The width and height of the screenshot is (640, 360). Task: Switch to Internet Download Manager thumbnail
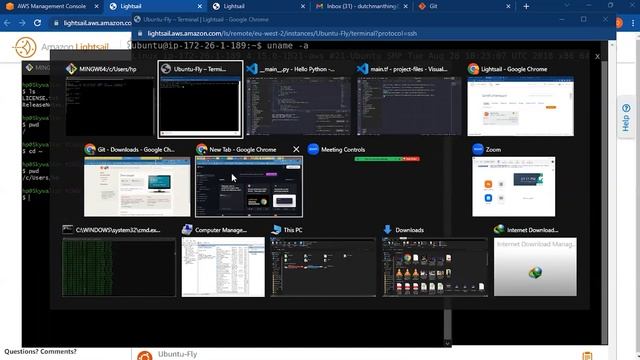pos(536,267)
